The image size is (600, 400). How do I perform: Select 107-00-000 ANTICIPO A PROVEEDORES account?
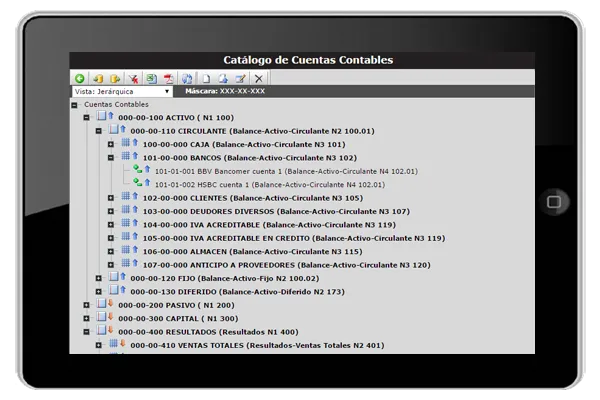click(x=287, y=265)
